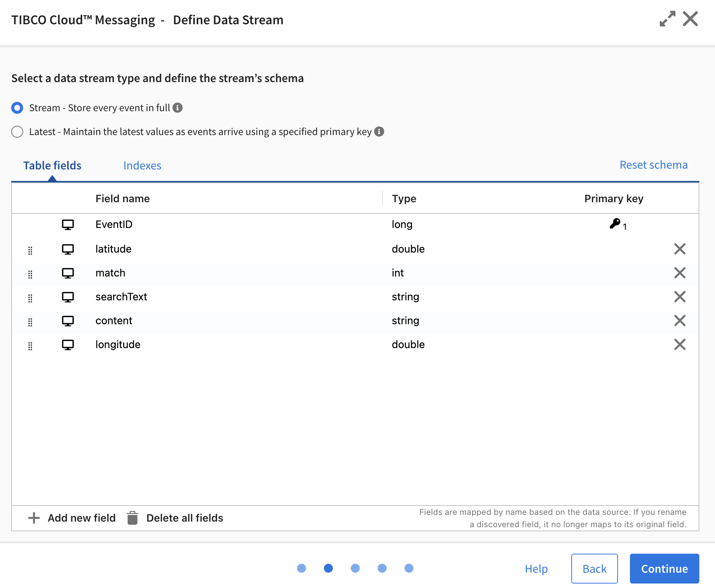Switch to the Table fields tab
715x588 pixels.
[x=52, y=165]
